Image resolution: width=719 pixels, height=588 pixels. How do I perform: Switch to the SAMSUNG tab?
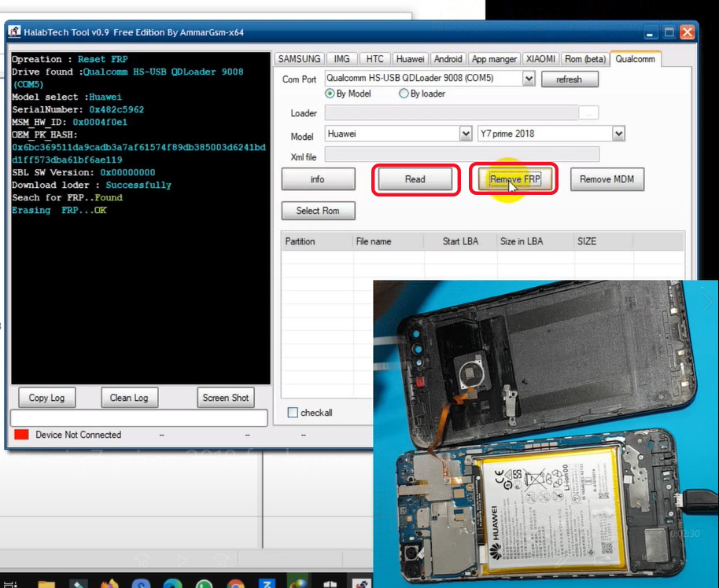pyautogui.click(x=300, y=59)
